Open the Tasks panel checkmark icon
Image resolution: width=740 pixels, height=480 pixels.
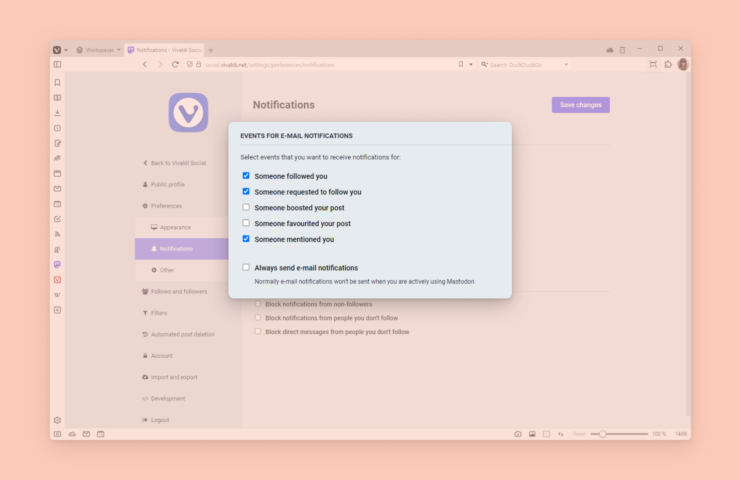point(57,219)
